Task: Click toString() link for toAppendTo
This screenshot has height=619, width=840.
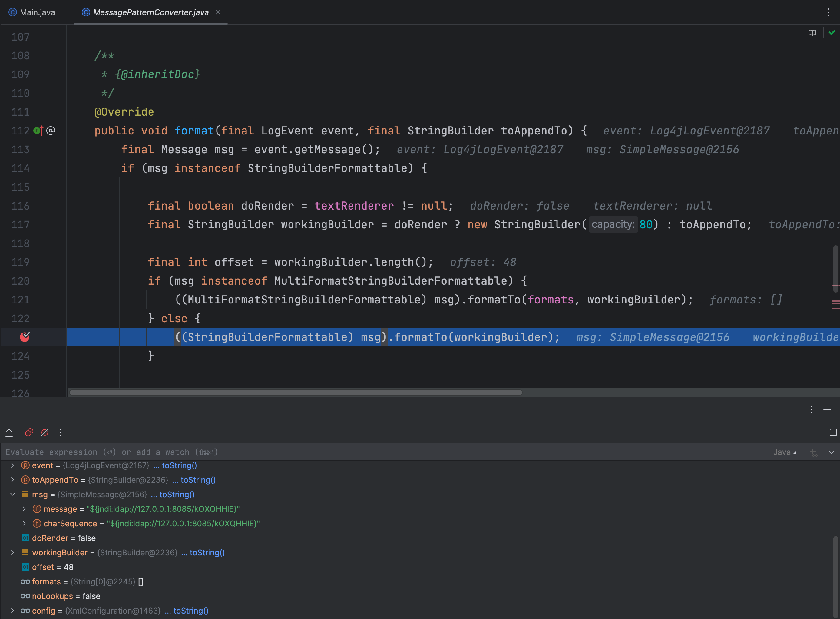Action: click(x=198, y=480)
